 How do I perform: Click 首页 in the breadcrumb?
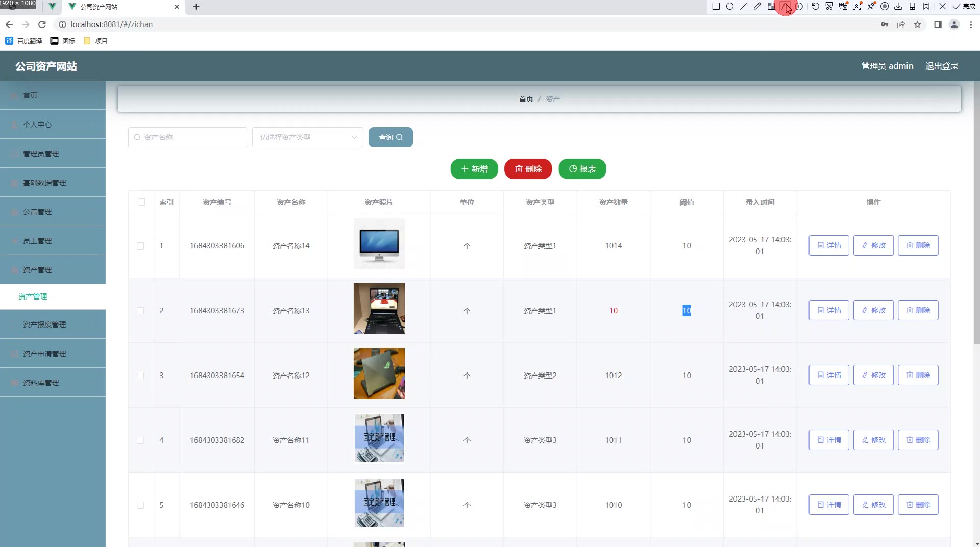pyautogui.click(x=526, y=99)
